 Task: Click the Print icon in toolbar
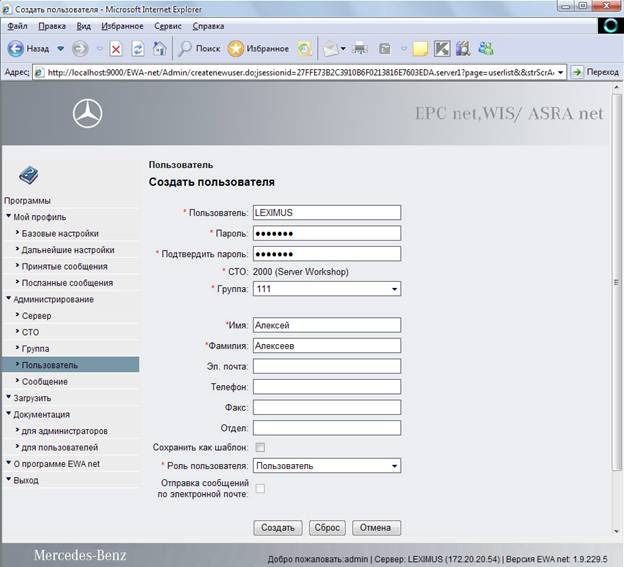[361, 49]
